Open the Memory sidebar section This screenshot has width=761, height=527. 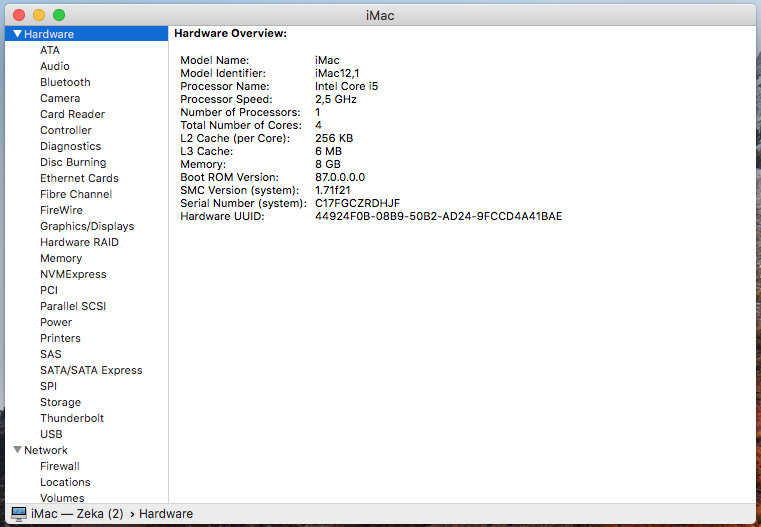coord(61,258)
